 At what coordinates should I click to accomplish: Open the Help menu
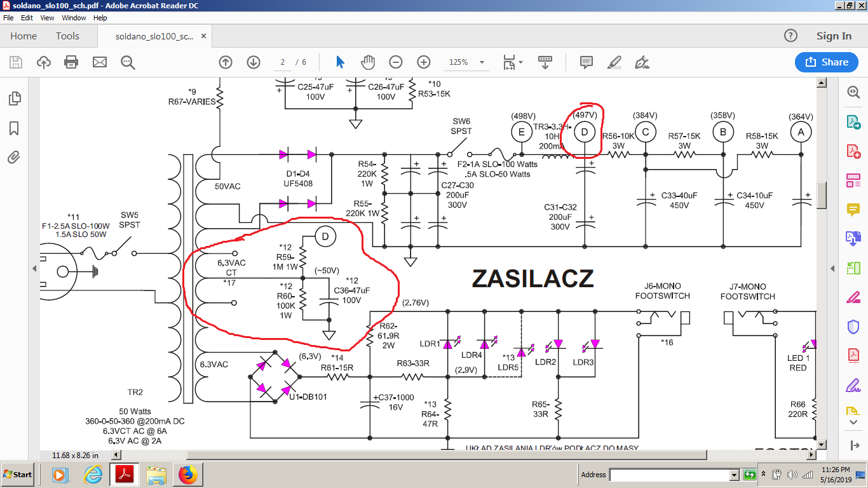tap(100, 18)
